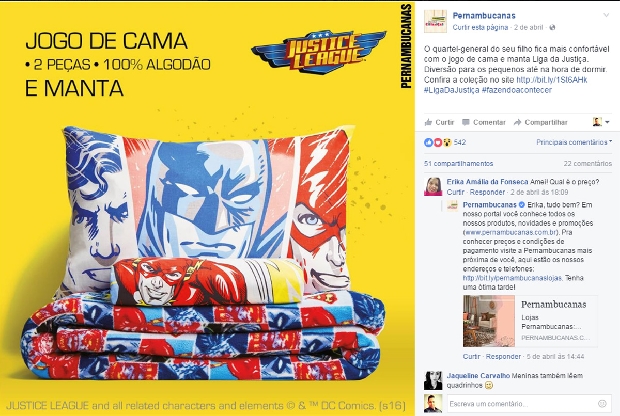This screenshot has height=416, width=620.
Task: Open the bit.ly/1St6AHk collection link
Action: (x=552, y=79)
